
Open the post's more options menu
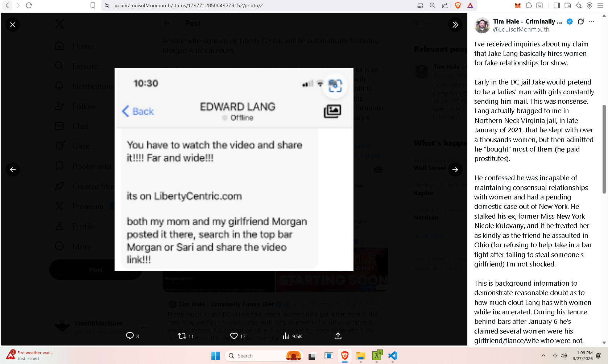click(592, 22)
